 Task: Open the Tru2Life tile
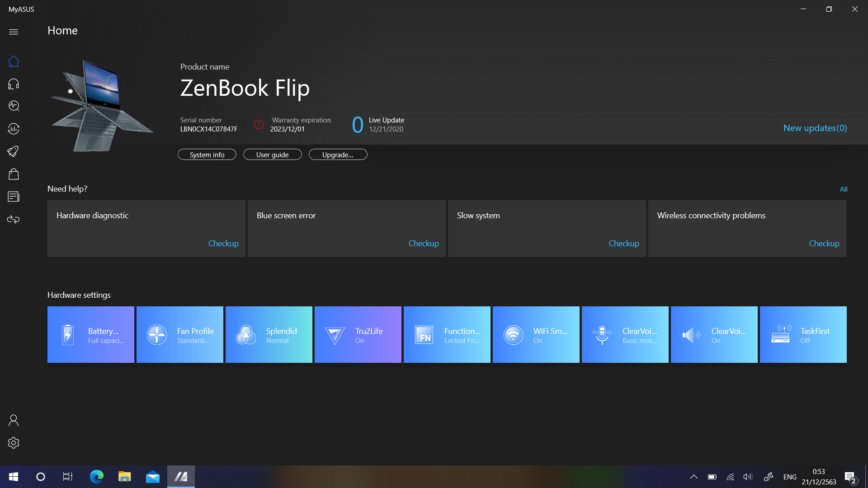pos(358,334)
